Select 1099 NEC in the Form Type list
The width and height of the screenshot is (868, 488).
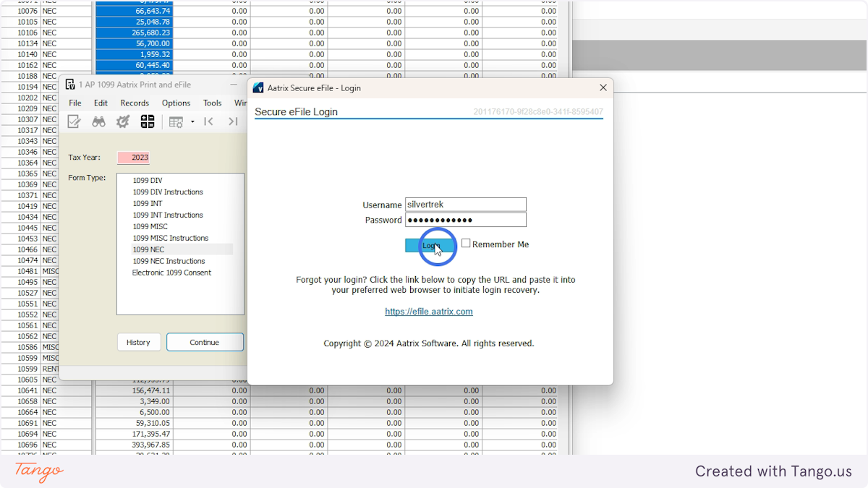tap(148, 249)
